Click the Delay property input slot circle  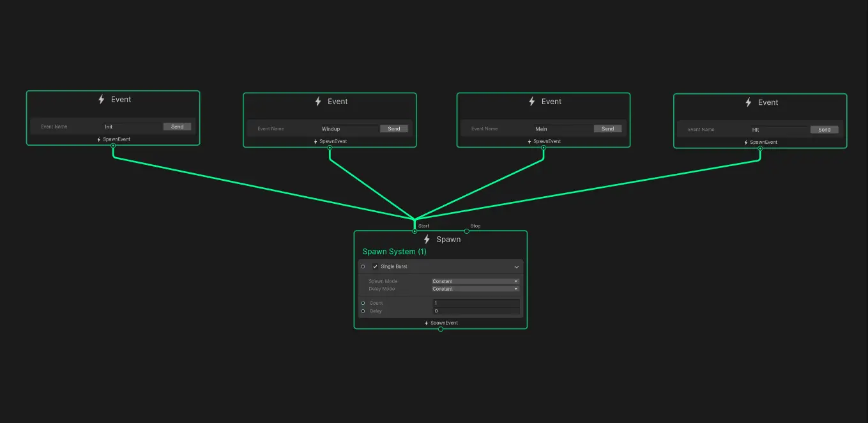point(363,311)
